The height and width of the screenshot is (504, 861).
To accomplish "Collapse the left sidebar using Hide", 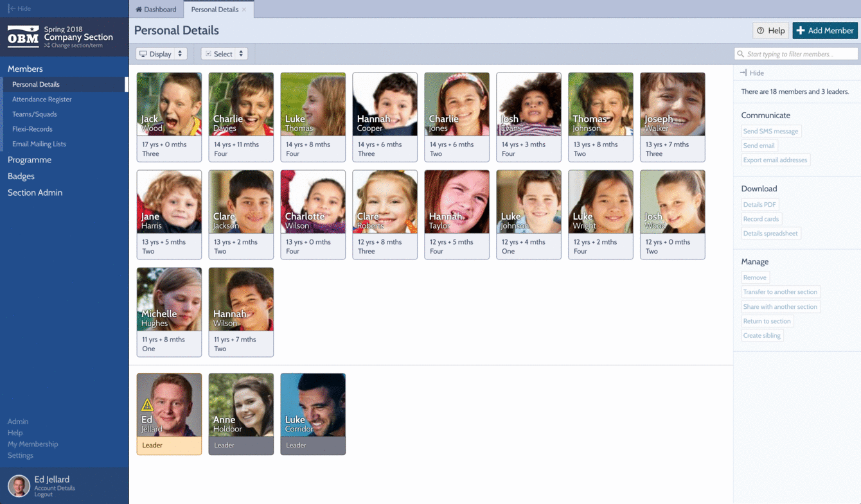I will pyautogui.click(x=19, y=8).
